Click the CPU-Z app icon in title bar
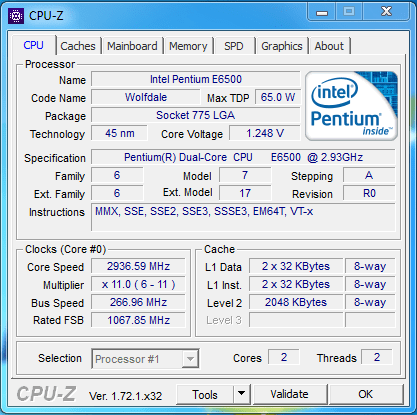Screen dimensions: 417x415 16,16
